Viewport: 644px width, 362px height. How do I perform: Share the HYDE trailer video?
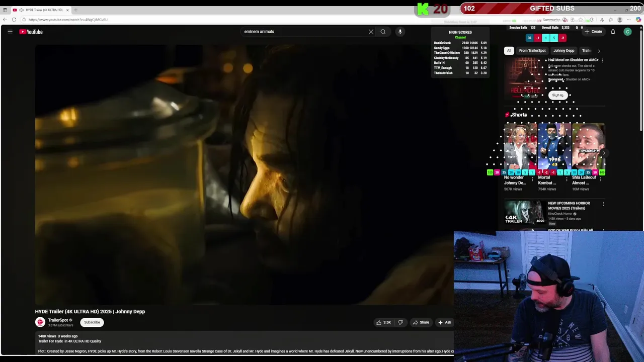(421, 322)
